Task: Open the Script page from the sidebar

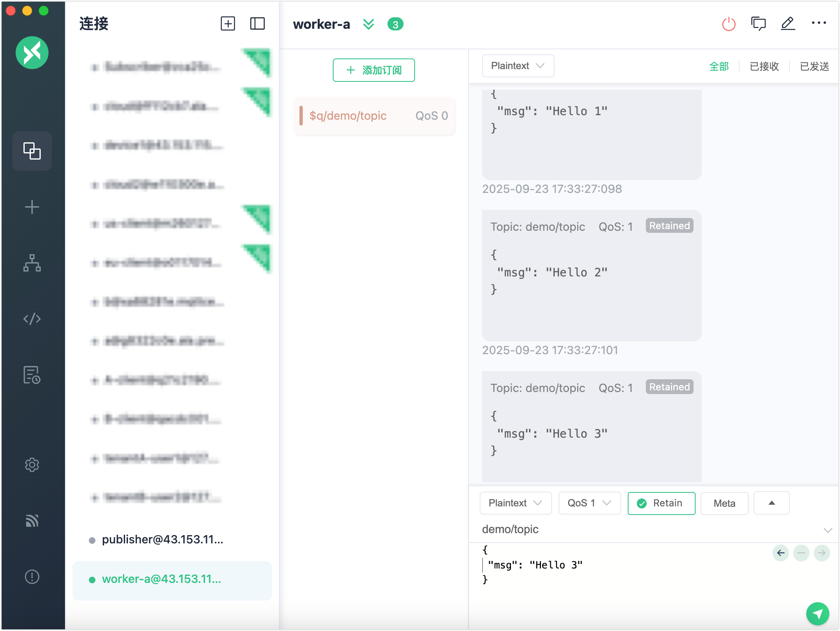Action: coord(32,319)
